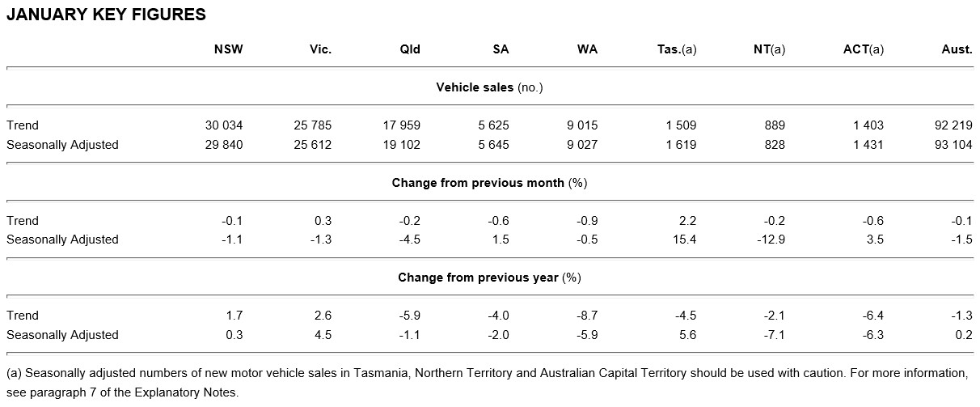The height and width of the screenshot is (407, 980).
Task: Click the Tas.(a) column header
Action: tap(676, 49)
